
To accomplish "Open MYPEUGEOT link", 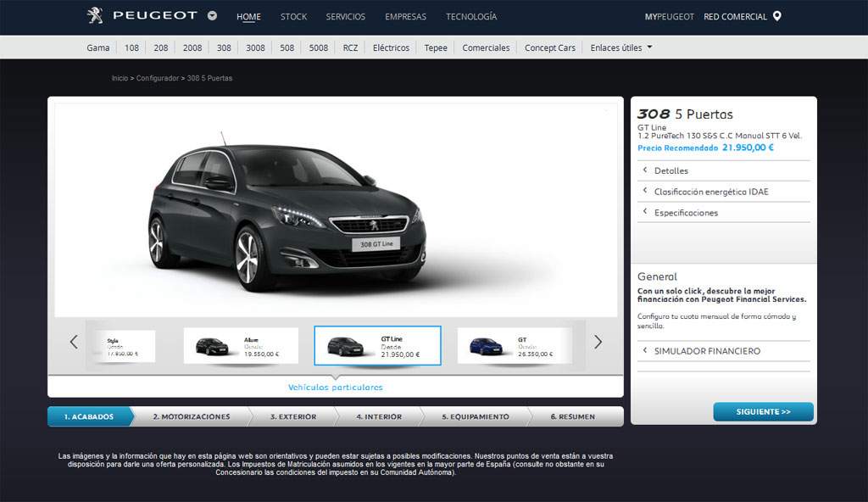I will pos(670,17).
